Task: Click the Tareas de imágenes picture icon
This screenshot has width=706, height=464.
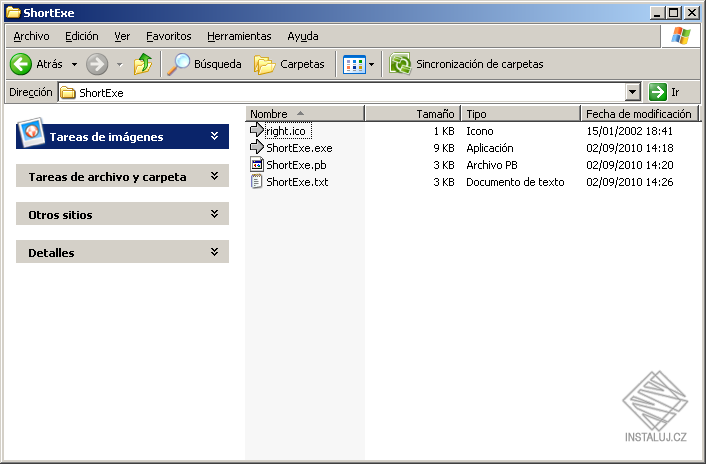Action: coord(31,132)
